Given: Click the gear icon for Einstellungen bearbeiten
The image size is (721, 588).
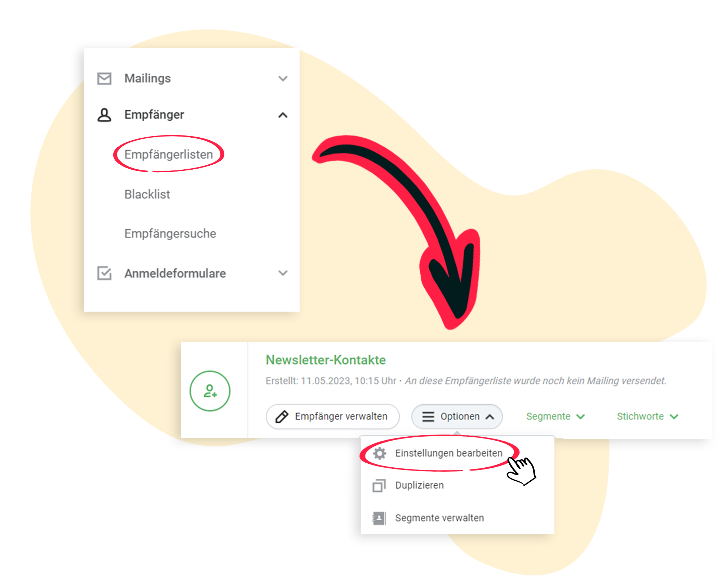Looking at the screenshot, I should click(379, 453).
